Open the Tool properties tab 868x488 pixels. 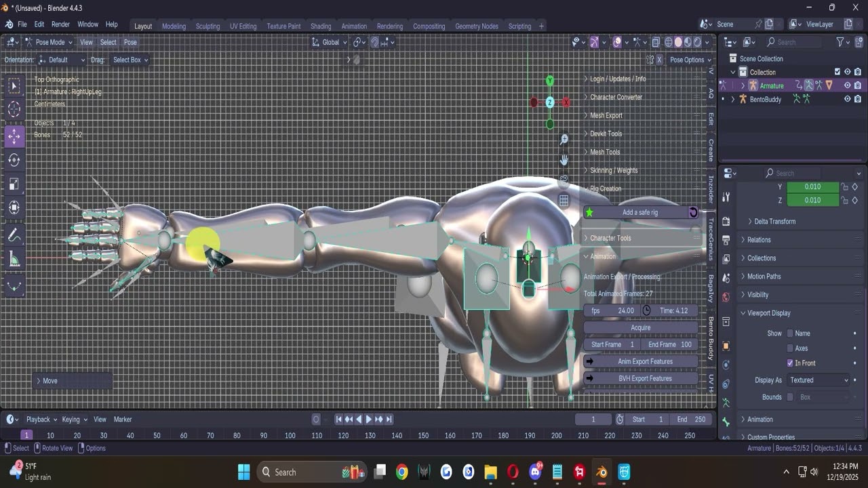pyautogui.click(x=726, y=197)
